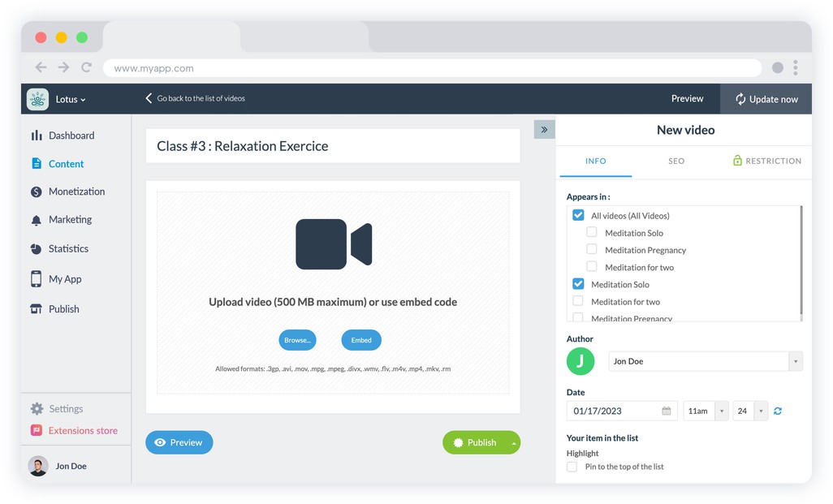Open Marketing via the bell icon
The image size is (833, 504).
(x=37, y=220)
